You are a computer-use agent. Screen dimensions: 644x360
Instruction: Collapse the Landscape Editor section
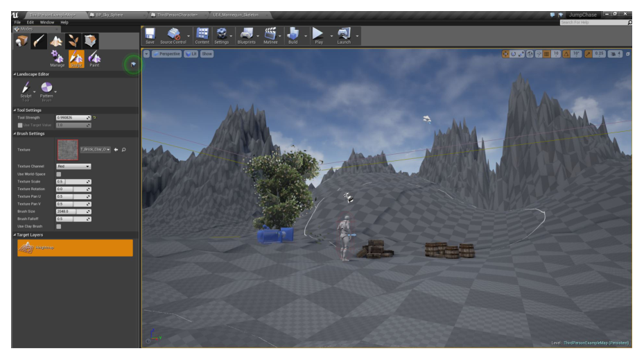(15, 74)
